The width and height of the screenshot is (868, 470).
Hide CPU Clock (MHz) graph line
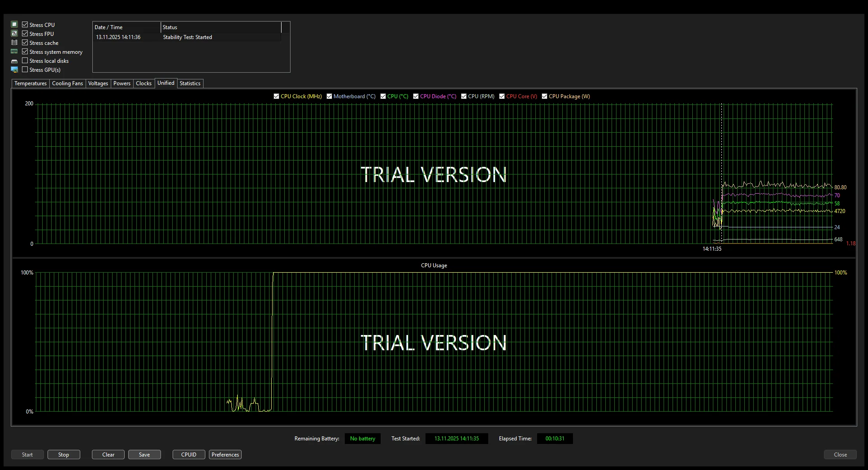pos(276,96)
